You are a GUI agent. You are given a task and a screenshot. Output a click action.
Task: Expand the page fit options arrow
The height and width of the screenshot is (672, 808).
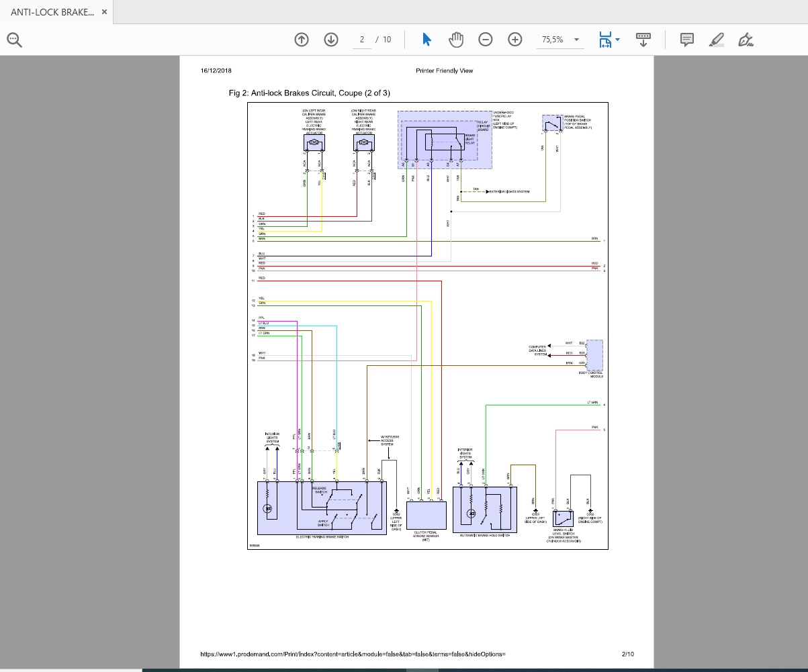tap(617, 40)
